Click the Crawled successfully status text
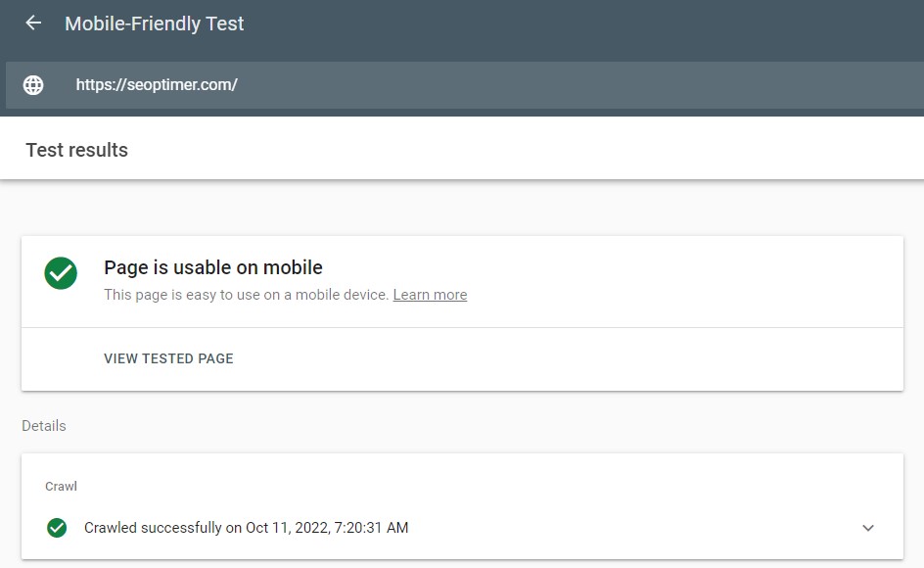This screenshot has height=568, width=924. (153, 528)
